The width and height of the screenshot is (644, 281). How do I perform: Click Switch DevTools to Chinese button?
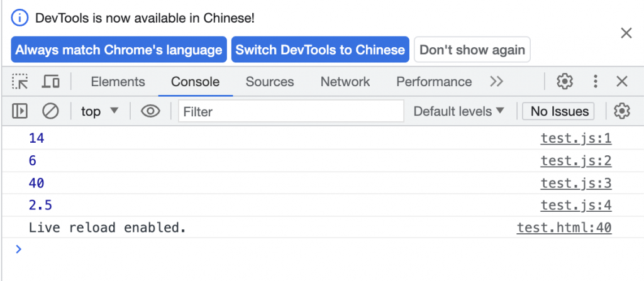[320, 50]
